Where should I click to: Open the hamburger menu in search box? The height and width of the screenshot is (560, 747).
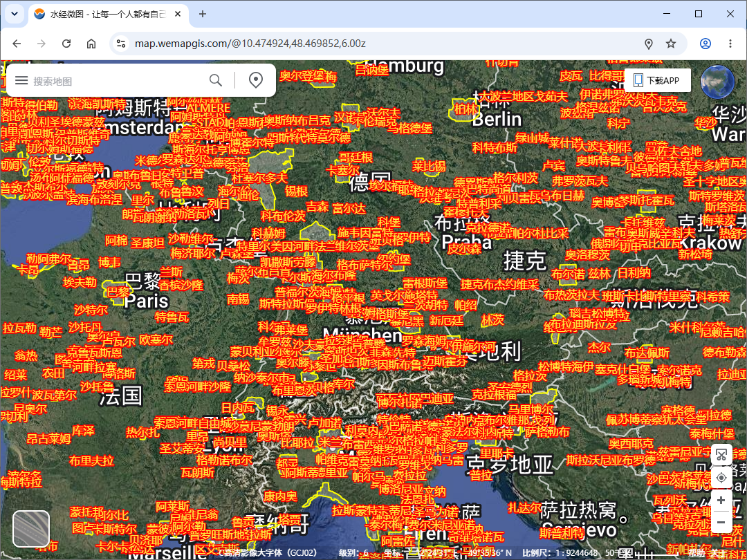(x=21, y=80)
